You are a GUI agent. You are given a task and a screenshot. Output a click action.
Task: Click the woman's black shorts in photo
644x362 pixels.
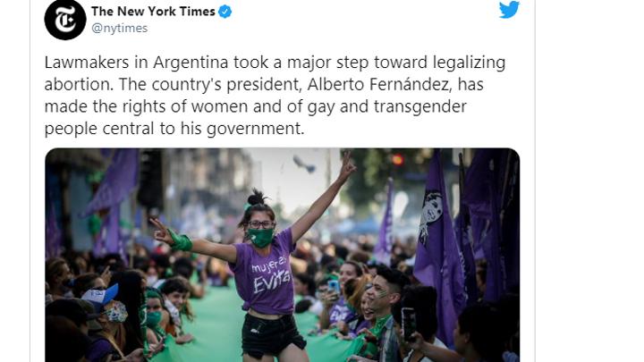pos(272,335)
